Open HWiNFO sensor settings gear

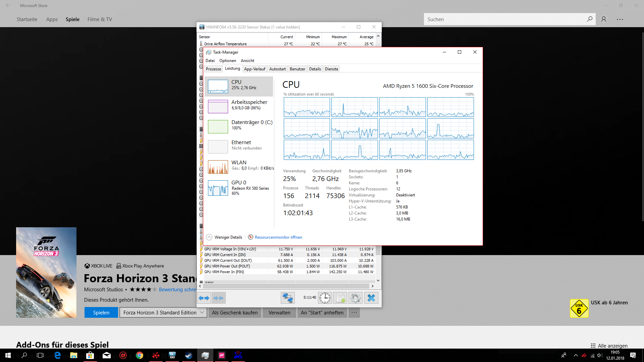355,298
